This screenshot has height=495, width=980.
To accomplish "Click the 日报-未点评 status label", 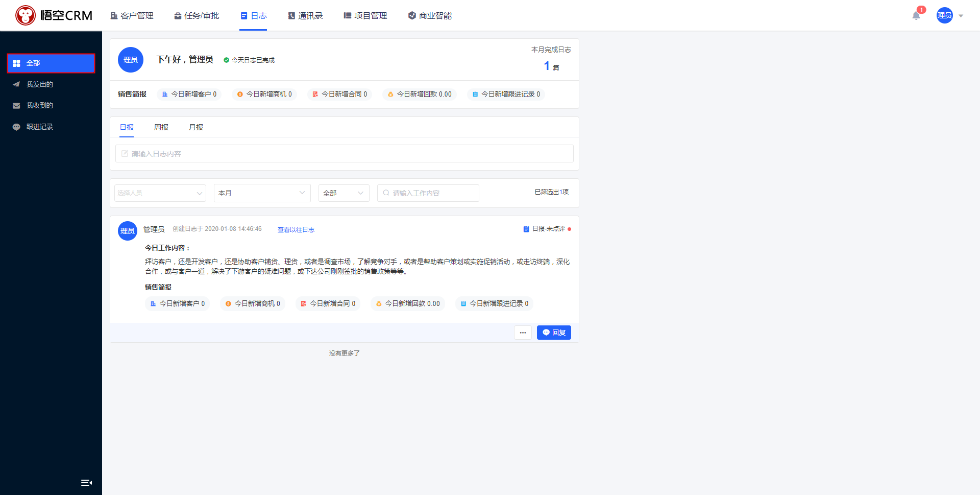I will coord(549,229).
